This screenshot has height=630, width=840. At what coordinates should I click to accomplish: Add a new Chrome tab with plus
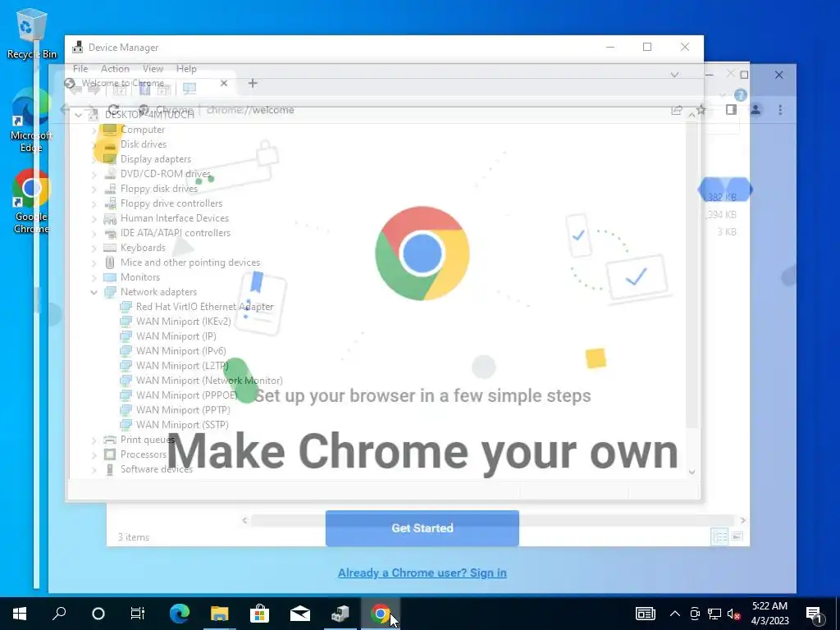(x=253, y=83)
